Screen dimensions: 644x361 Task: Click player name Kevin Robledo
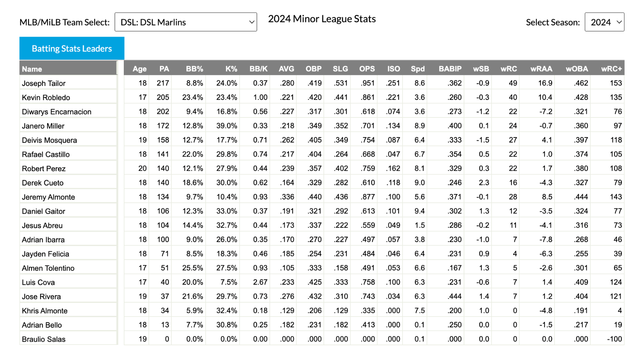click(46, 97)
